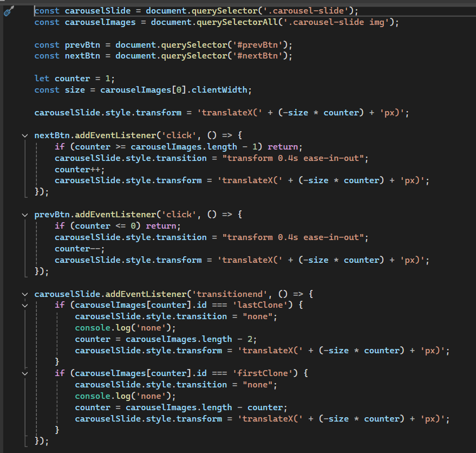Click 'counter >= carouselImages.length - 1' condition

tap(166, 147)
